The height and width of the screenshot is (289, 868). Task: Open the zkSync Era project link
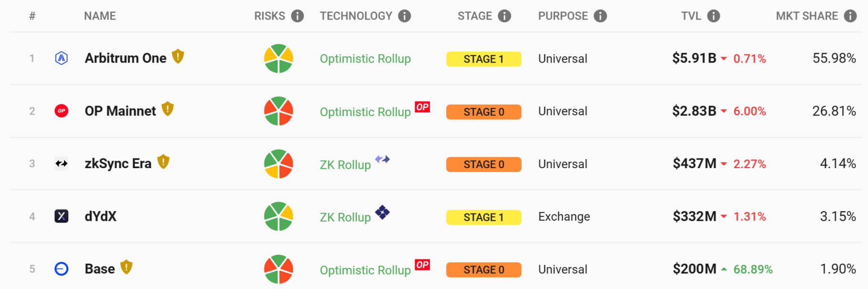pos(118,164)
